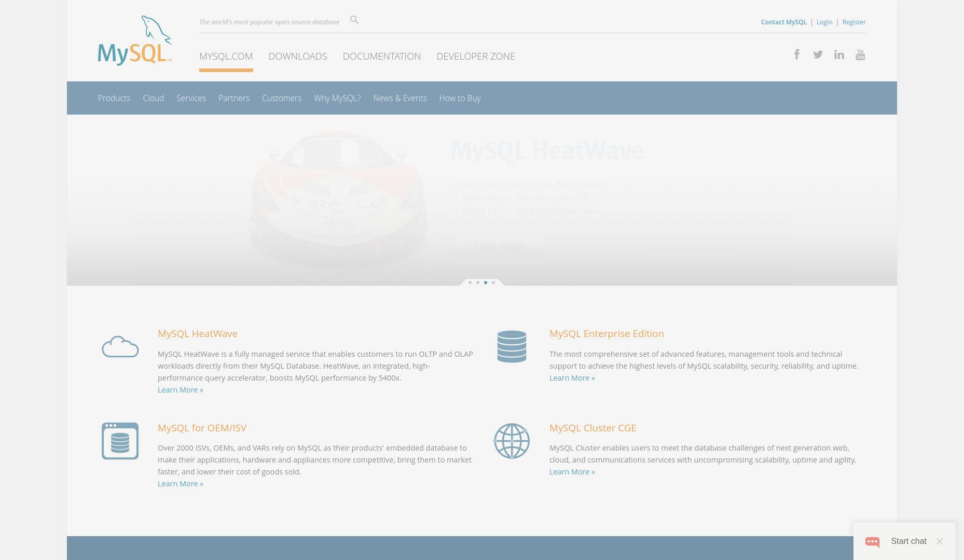Viewport: 964px width, 560px height.
Task: Click Learn More under MySQL HeatWave
Action: [x=181, y=390]
